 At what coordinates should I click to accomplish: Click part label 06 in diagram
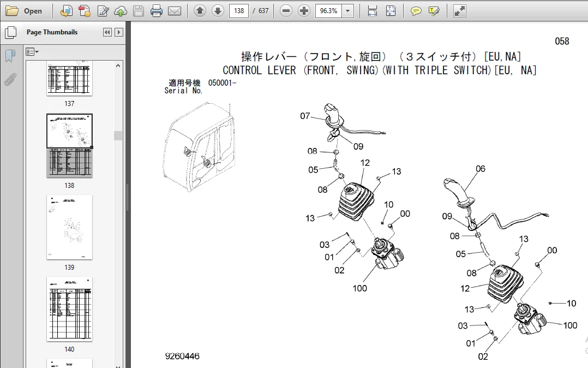pos(481,169)
